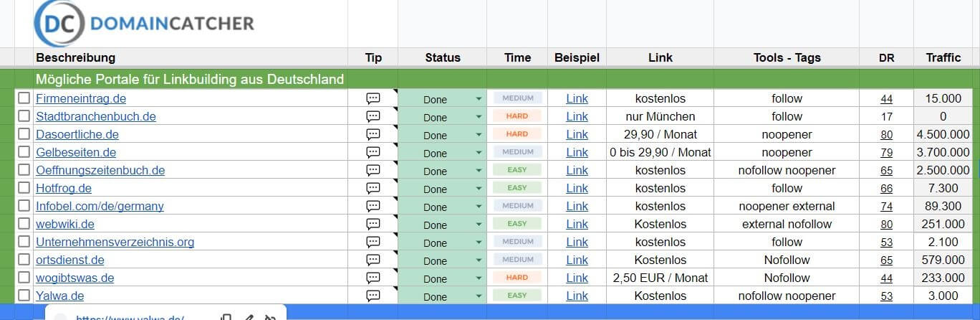The height and width of the screenshot is (320, 980).
Task: Open the Unternehmensverzeichnis.org hyperlink
Action: 115,242
